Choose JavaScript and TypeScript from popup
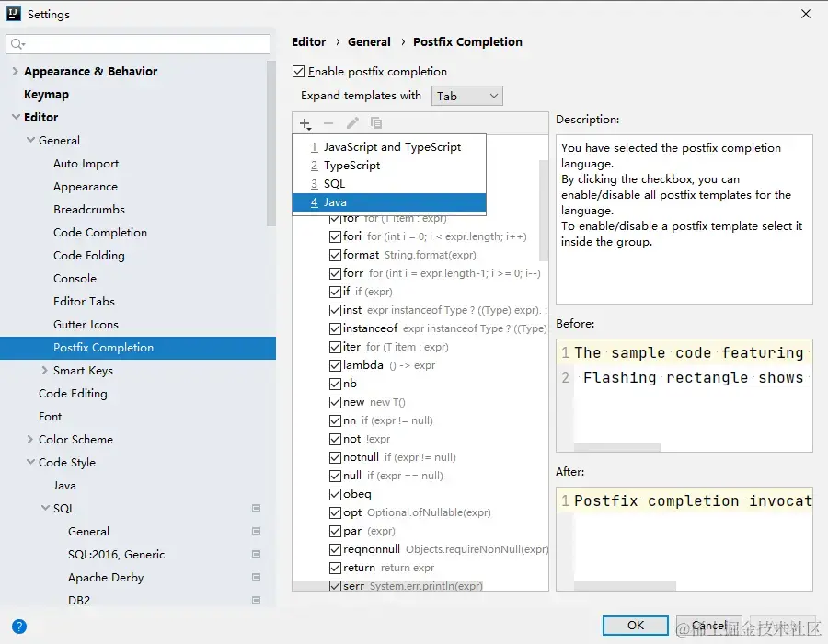The image size is (828, 644). pyautogui.click(x=389, y=147)
